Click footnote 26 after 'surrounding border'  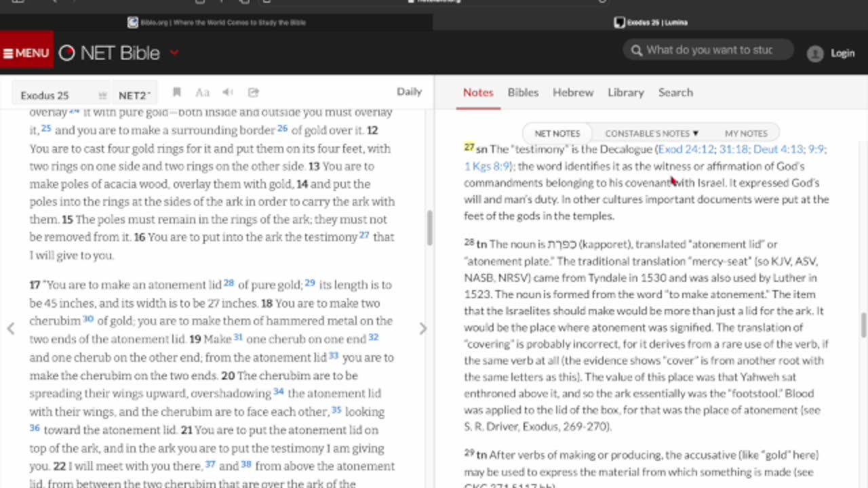pos(283,128)
